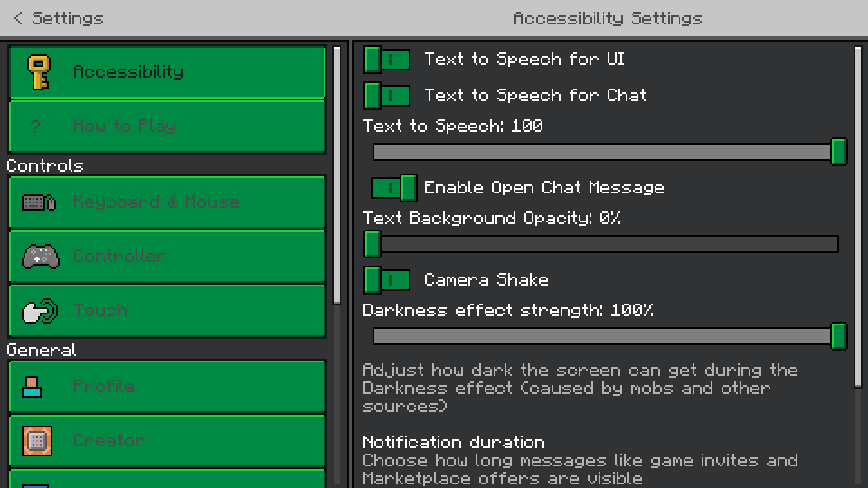Click the 'Adjust how dark the screen' description

[x=580, y=388]
